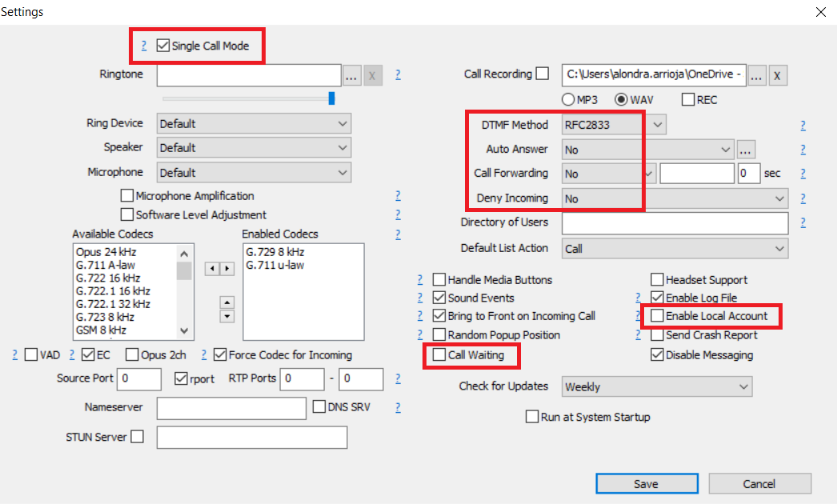This screenshot has width=837, height=504.
Task: Open help link beside Single Call Mode
Action: (x=144, y=46)
